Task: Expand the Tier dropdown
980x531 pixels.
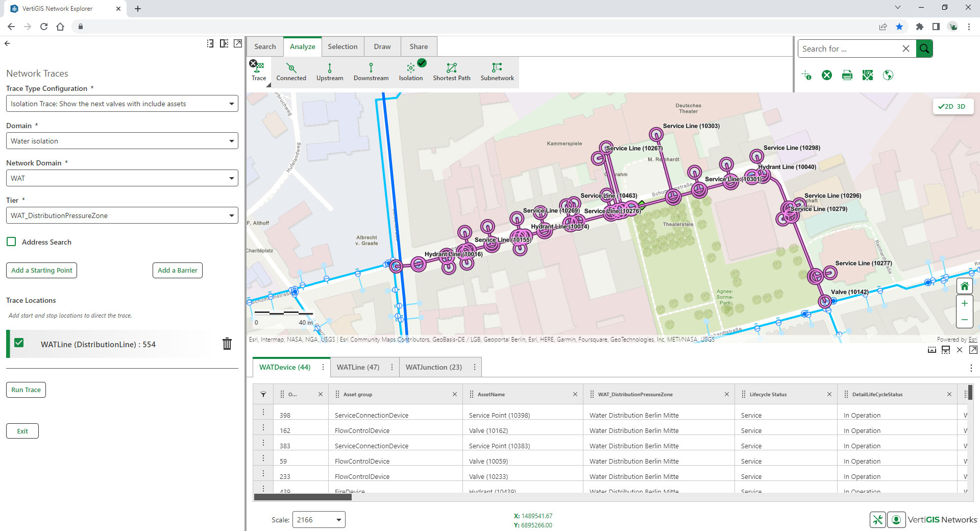Action: pos(122,215)
